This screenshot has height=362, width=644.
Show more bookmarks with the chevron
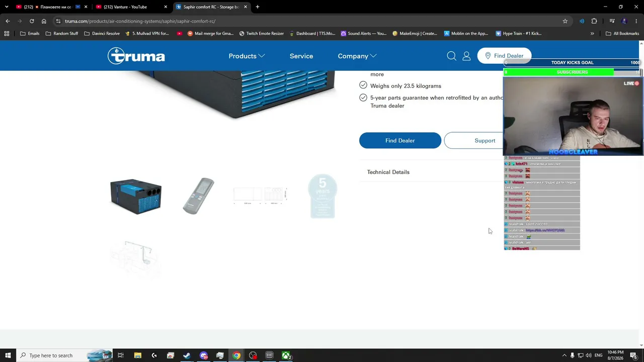(x=592, y=34)
